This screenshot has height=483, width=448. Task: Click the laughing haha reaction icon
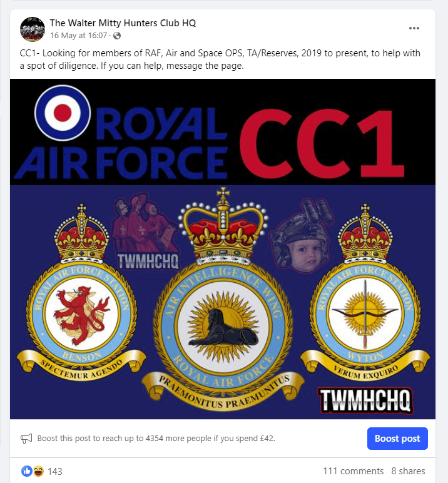click(38, 470)
